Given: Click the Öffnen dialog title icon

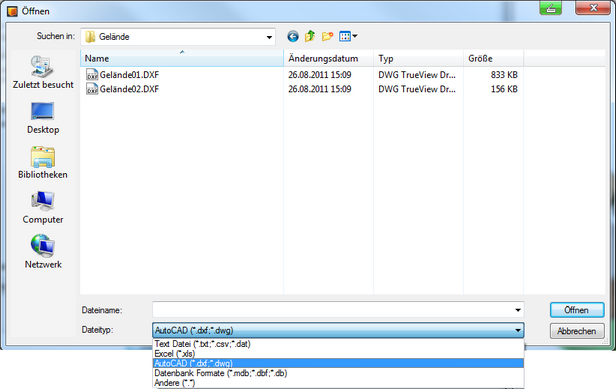Looking at the screenshot, I should tap(12, 11).
